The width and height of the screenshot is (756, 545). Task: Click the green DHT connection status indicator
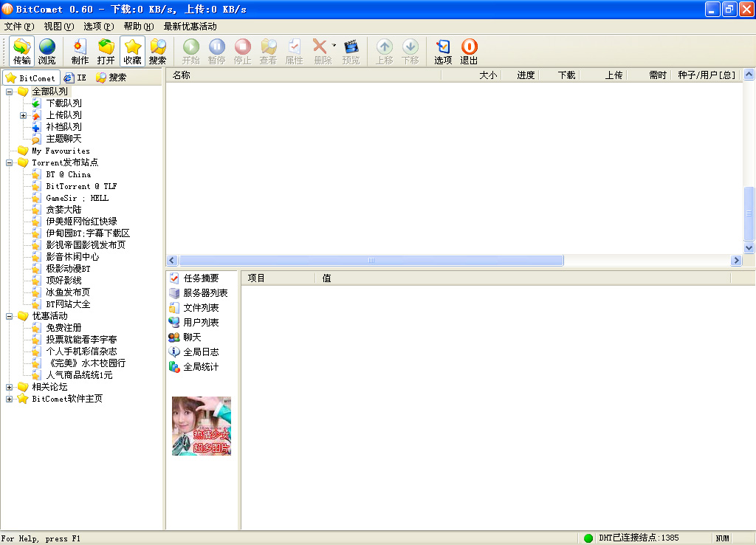pyautogui.click(x=588, y=538)
